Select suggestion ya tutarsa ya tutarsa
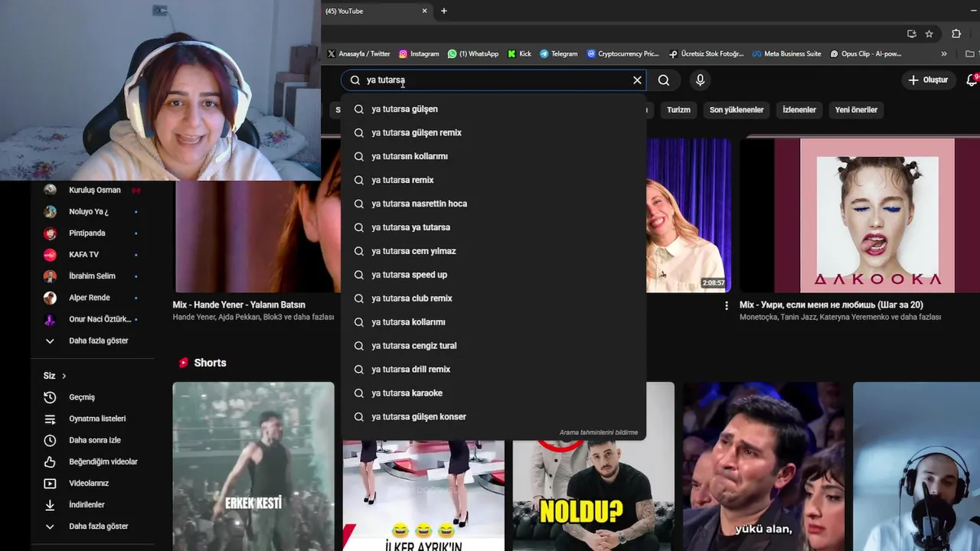 (493, 227)
